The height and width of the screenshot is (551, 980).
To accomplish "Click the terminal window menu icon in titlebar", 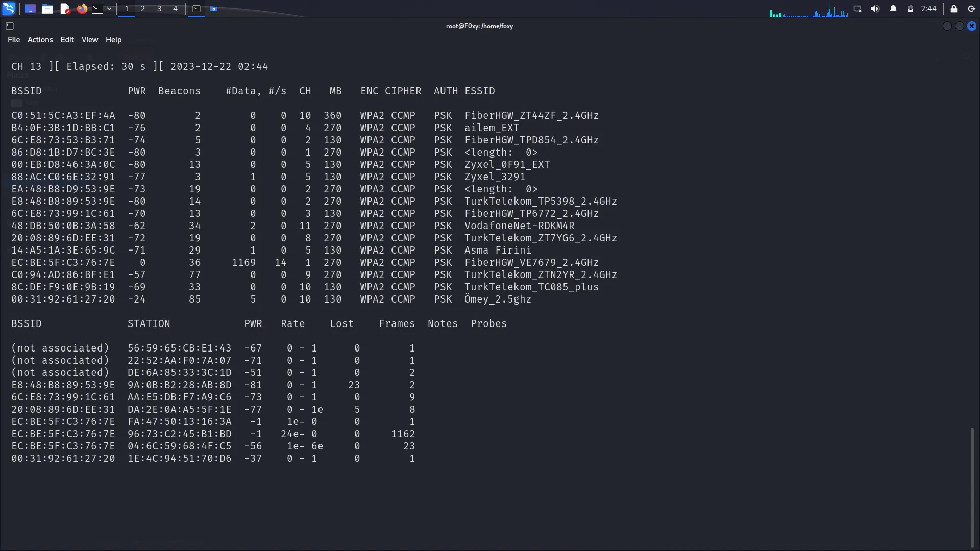I will point(10,26).
